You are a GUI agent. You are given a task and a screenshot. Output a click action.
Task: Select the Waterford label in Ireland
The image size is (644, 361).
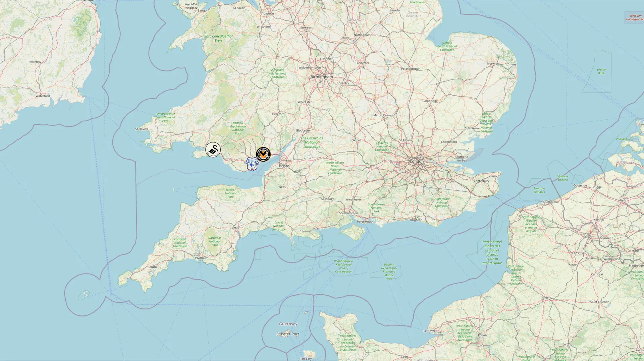pos(43,96)
